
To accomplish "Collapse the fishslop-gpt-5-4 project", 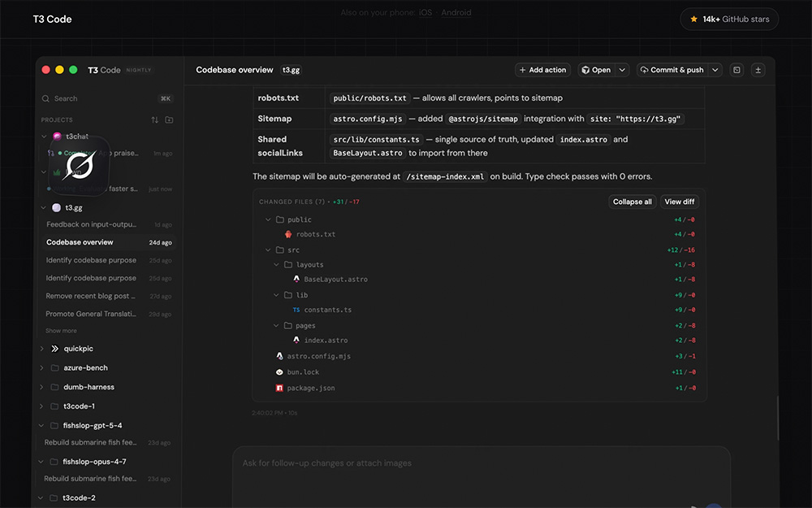I will click(41, 426).
